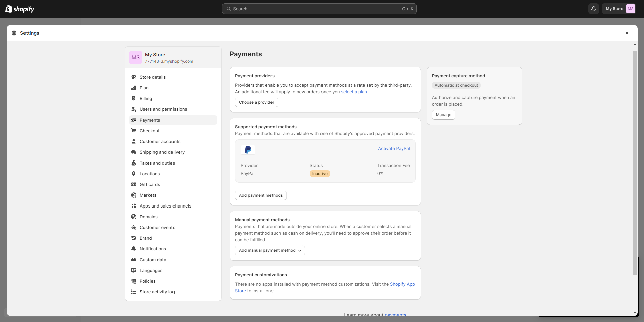Open Store details settings

173,77
